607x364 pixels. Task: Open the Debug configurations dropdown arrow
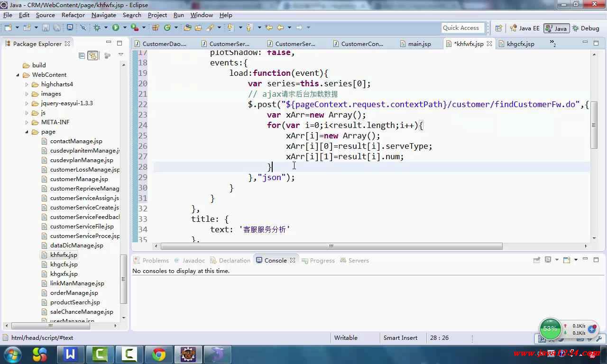point(105,28)
